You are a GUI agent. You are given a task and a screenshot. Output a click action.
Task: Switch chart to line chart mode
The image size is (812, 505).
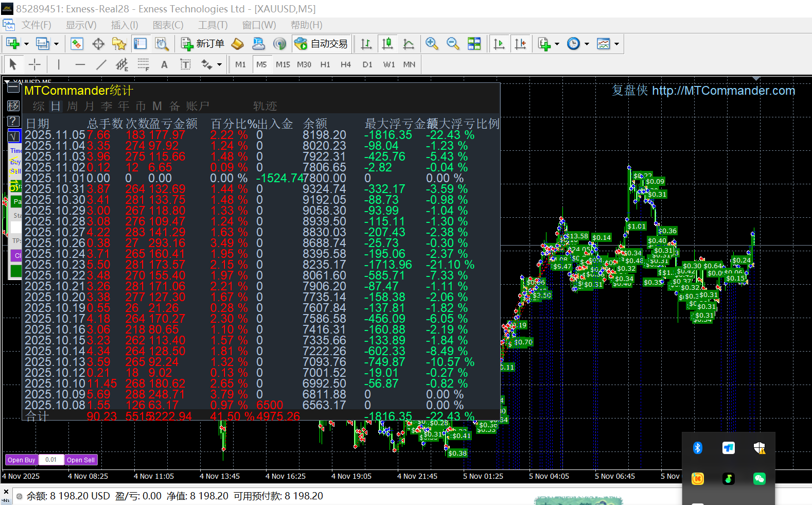point(409,44)
